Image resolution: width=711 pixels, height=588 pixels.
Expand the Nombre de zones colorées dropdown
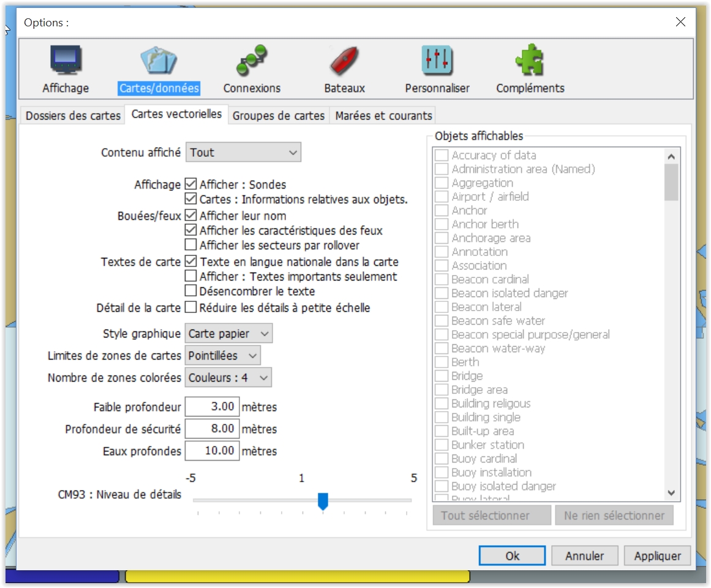[x=228, y=378]
